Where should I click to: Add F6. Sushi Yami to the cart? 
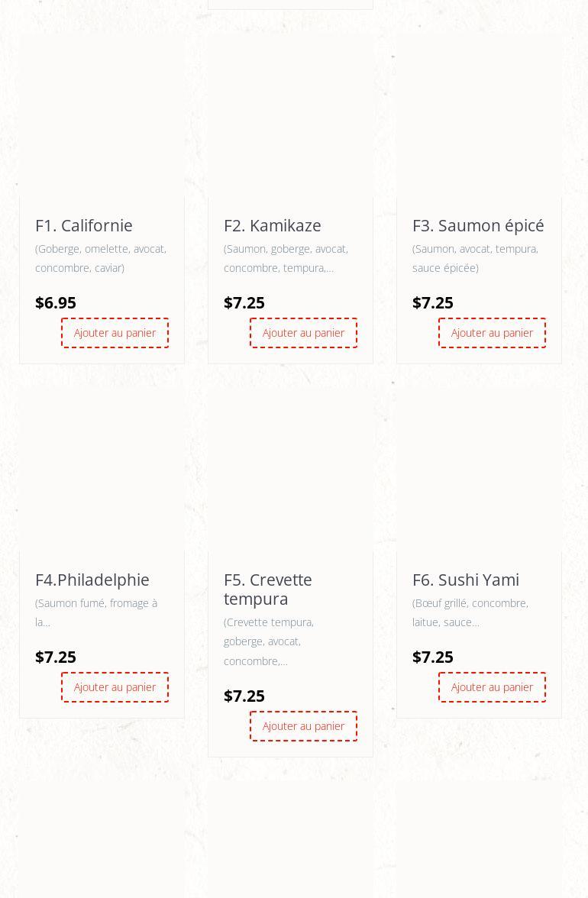(492, 687)
